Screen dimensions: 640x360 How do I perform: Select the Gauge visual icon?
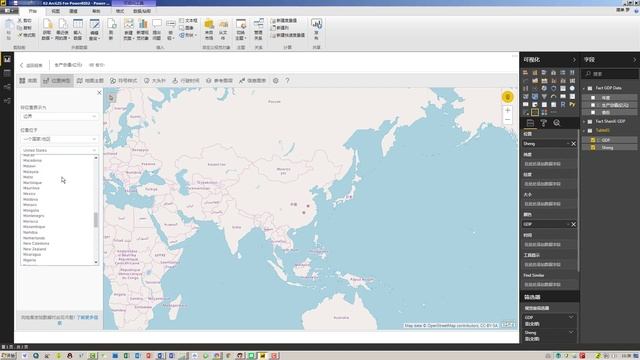(553, 97)
